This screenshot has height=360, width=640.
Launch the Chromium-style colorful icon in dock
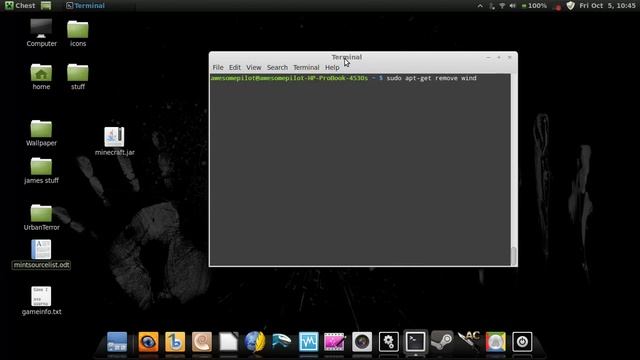tap(496, 342)
